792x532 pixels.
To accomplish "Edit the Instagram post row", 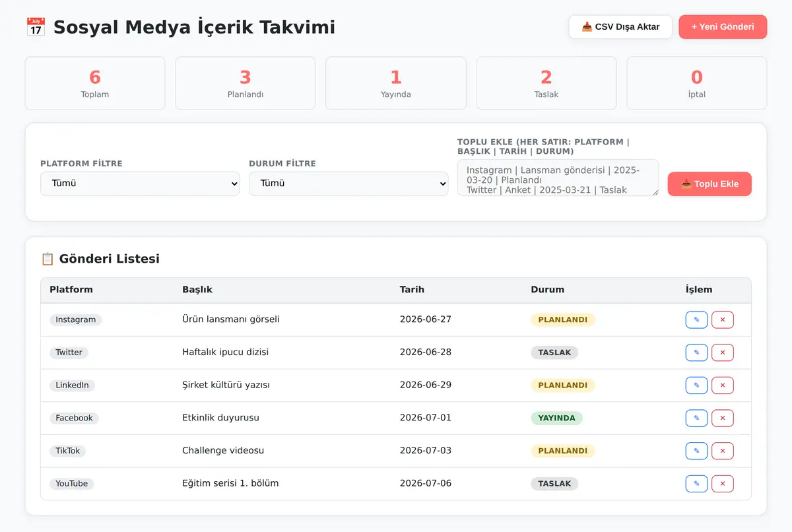I will click(x=696, y=319).
